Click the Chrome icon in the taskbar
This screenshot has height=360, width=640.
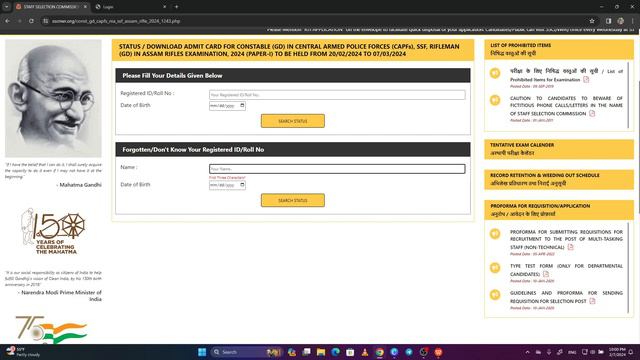click(380, 352)
